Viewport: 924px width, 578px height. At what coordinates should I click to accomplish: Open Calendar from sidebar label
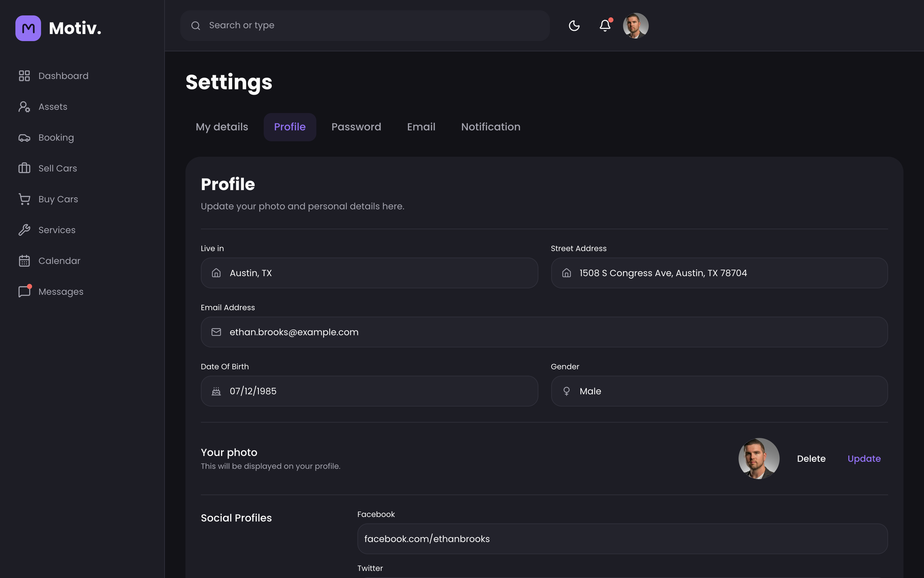[x=60, y=261]
